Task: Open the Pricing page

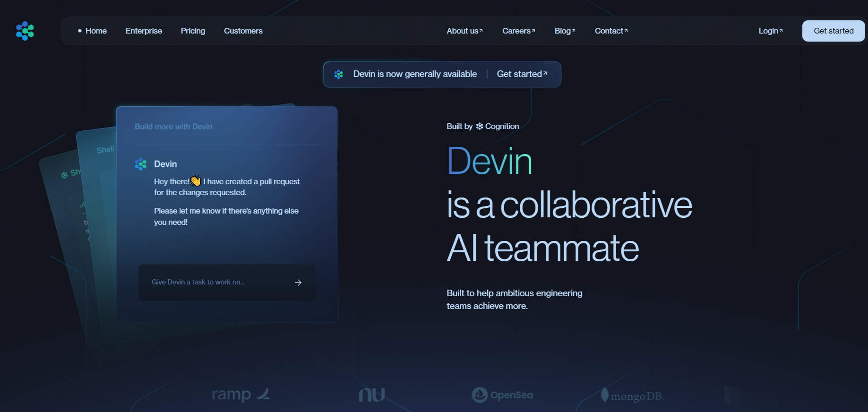Action: tap(193, 31)
